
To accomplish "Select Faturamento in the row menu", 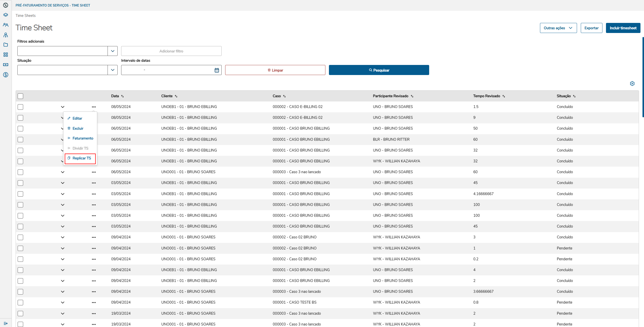I will pyautogui.click(x=83, y=138).
